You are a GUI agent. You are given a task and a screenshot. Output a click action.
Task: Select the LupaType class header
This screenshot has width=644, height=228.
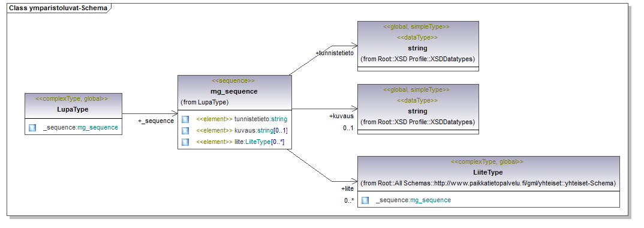(x=73, y=106)
